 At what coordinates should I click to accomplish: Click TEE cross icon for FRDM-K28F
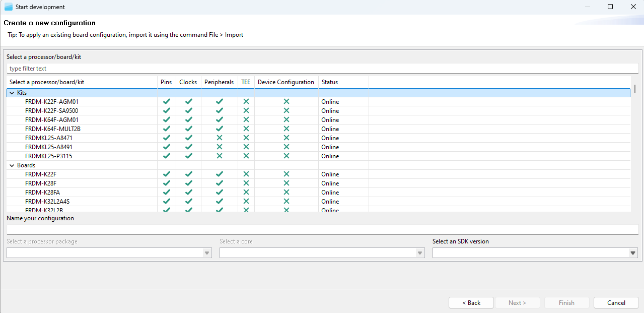(246, 183)
